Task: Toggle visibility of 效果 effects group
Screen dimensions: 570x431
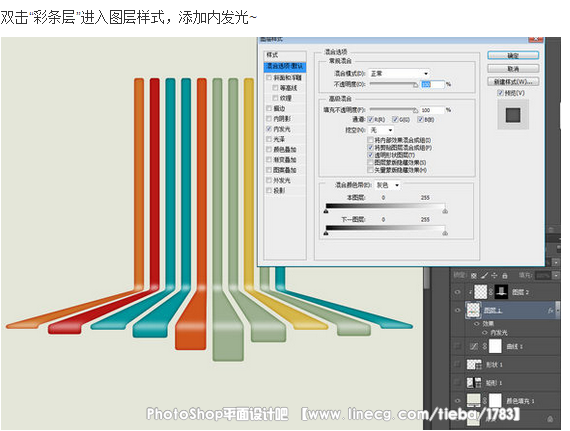Action: point(477,323)
